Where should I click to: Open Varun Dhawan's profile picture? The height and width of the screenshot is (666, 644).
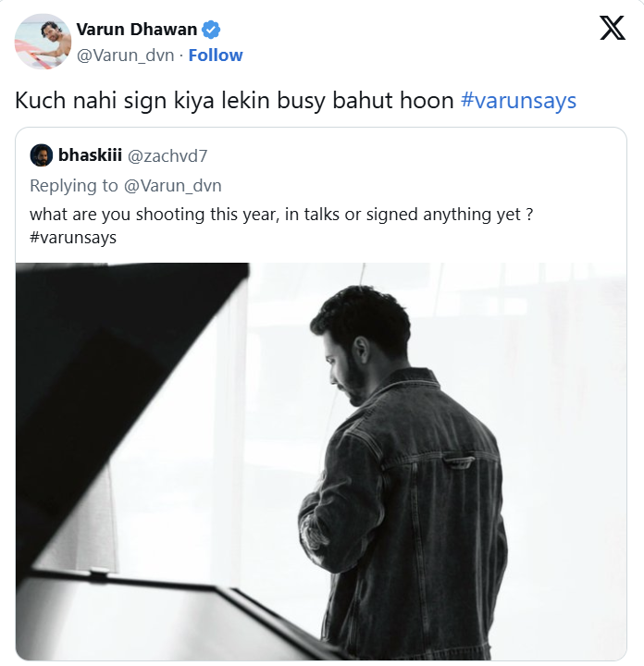tap(43, 43)
